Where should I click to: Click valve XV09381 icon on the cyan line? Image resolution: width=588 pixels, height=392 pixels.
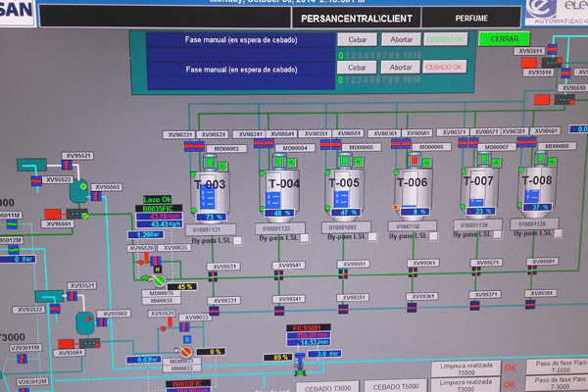530,304
